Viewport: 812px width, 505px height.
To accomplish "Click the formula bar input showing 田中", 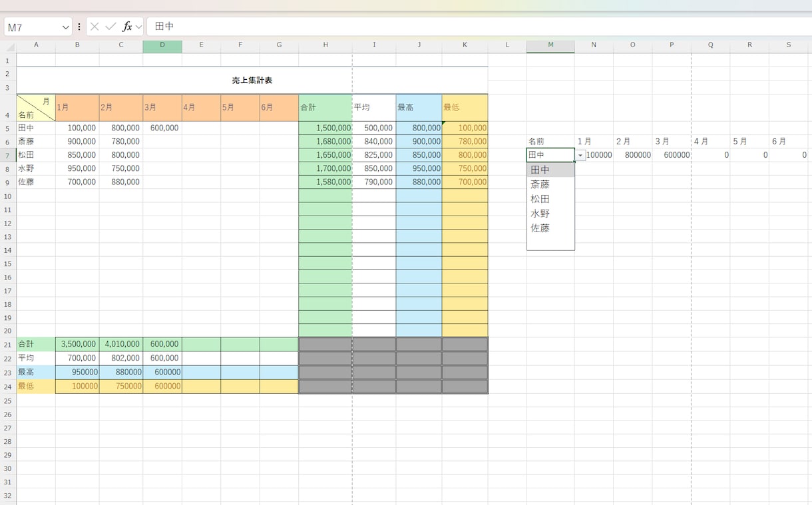I will (x=479, y=27).
